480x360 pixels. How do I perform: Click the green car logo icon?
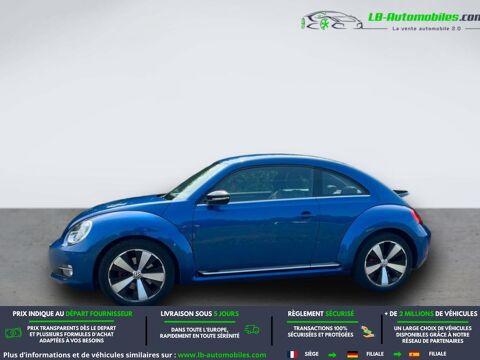[332, 21]
